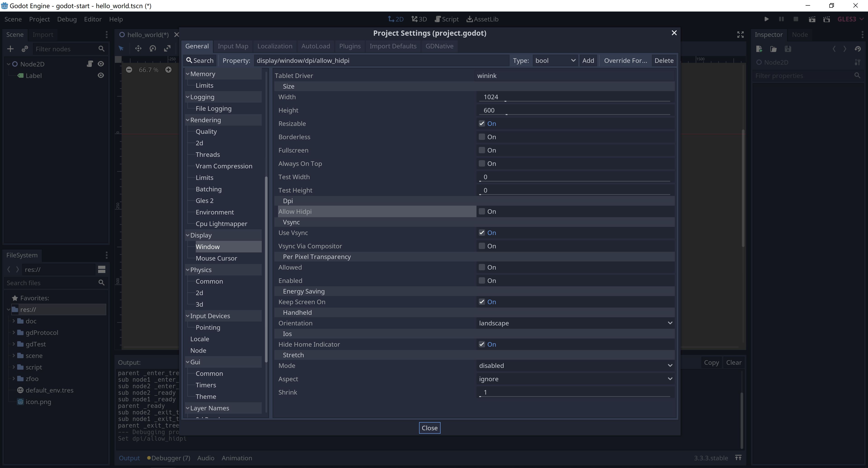Image resolution: width=868 pixels, height=468 pixels.
Task: Clear the Output log
Action: point(734,362)
